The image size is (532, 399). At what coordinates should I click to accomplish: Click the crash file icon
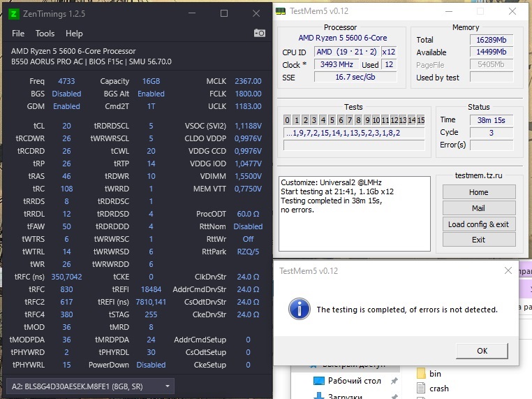coord(421,388)
